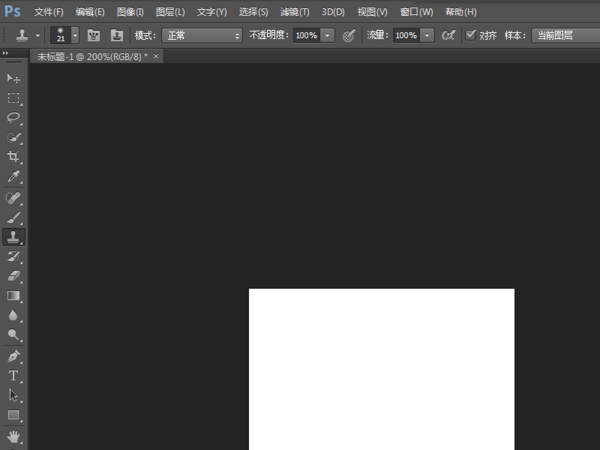Close the 未标题-1 document tab
The image size is (600, 450).
(156, 56)
